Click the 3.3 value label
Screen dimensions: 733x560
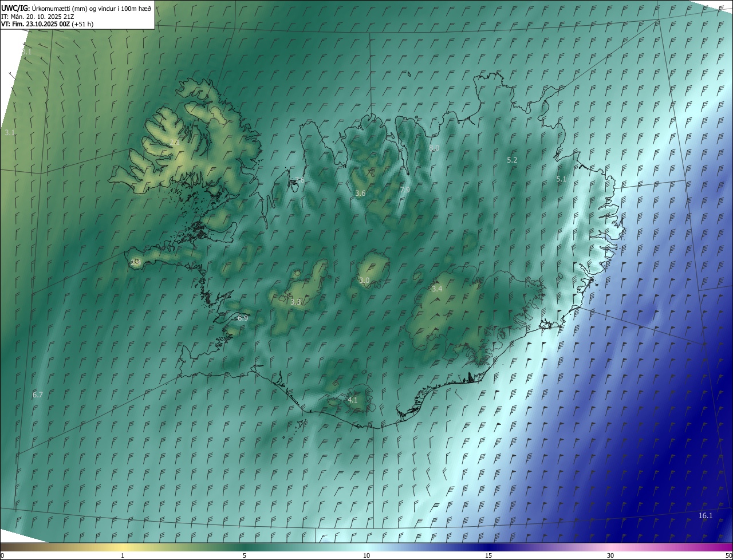(295, 302)
